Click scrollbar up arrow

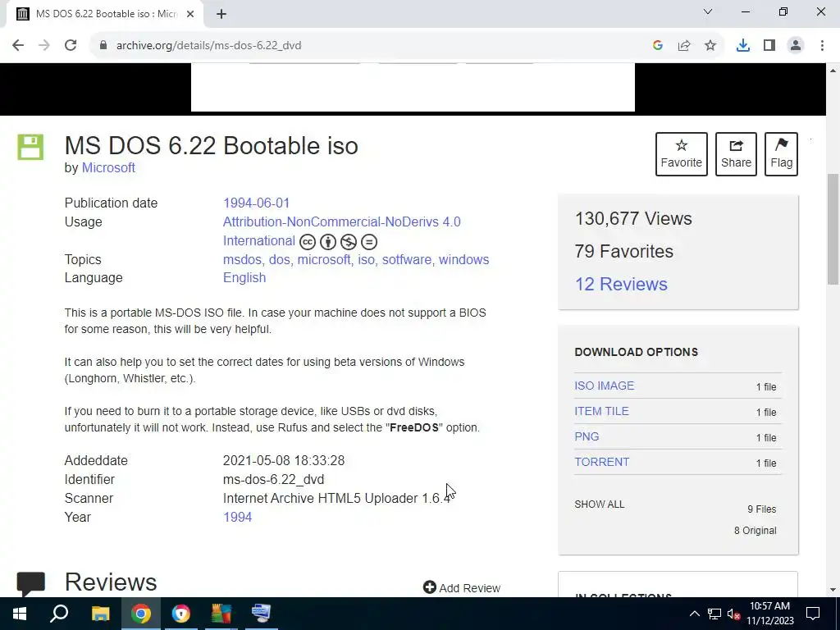tap(833, 71)
